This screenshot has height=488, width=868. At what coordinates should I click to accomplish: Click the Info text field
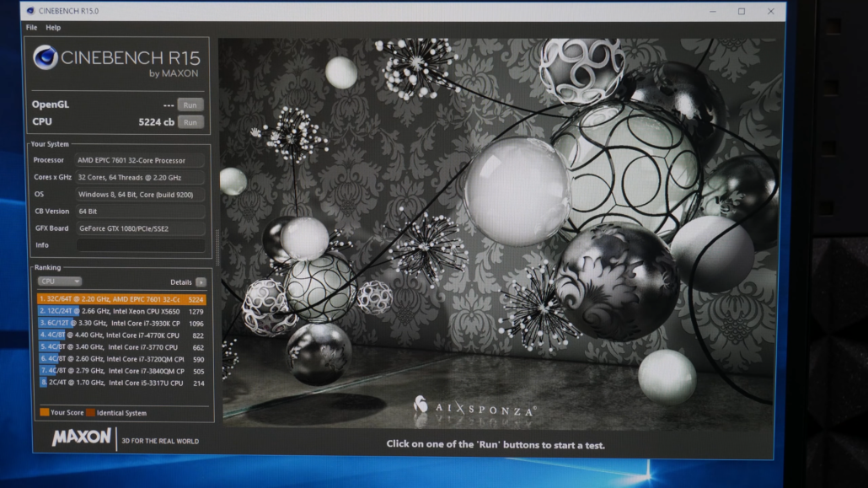141,245
